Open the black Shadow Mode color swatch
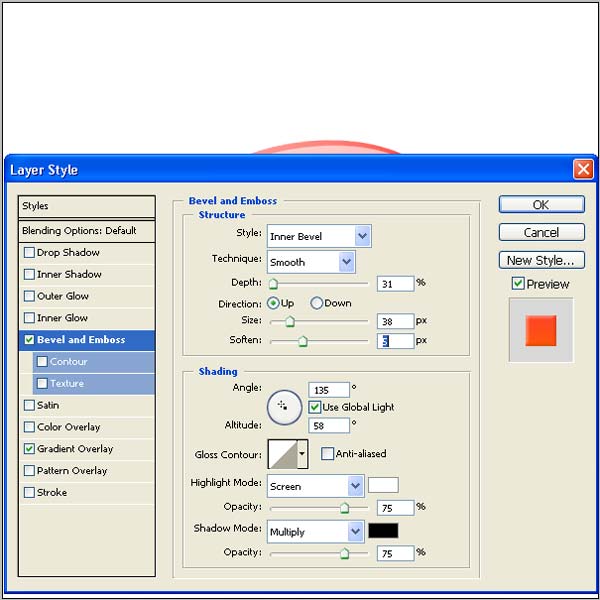 click(x=383, y=530)
